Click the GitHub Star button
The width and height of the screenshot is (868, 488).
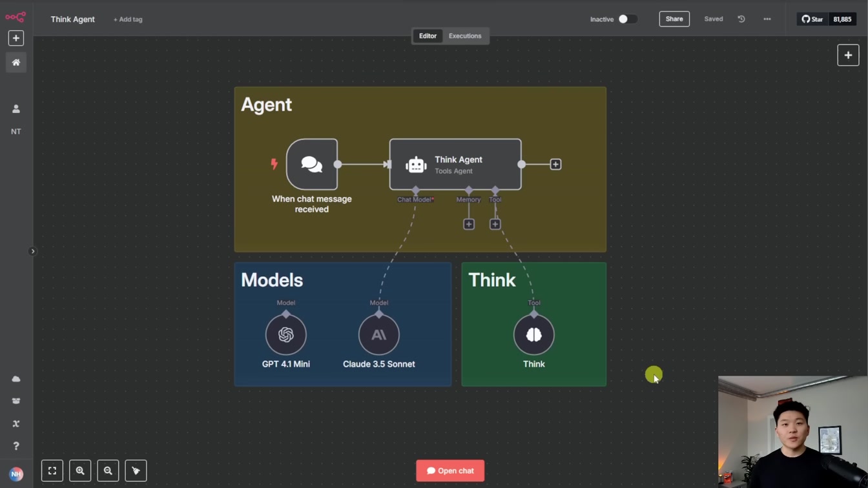click(x=812, y=19)
